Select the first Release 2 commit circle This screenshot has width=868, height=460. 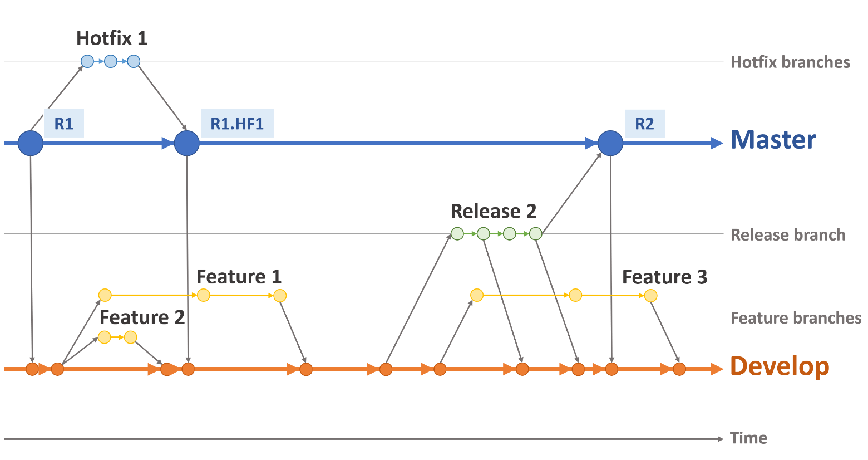(x=457, y=234)
